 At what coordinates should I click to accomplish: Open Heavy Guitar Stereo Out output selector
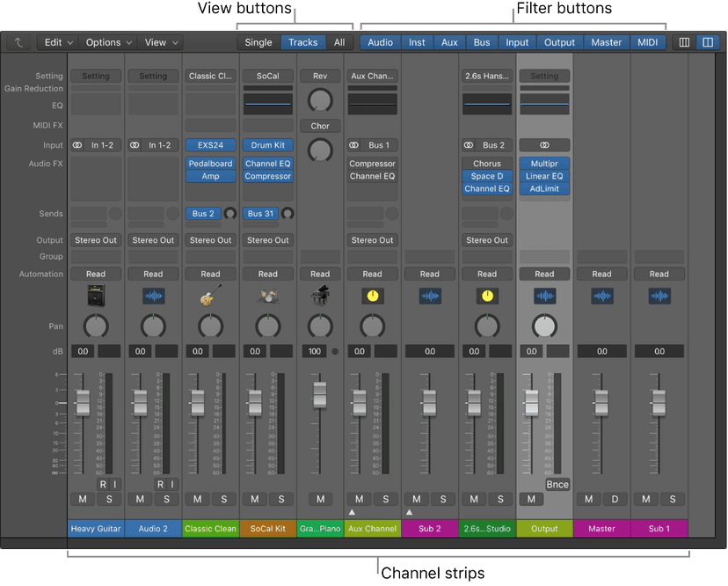click(x=96, y=240)
